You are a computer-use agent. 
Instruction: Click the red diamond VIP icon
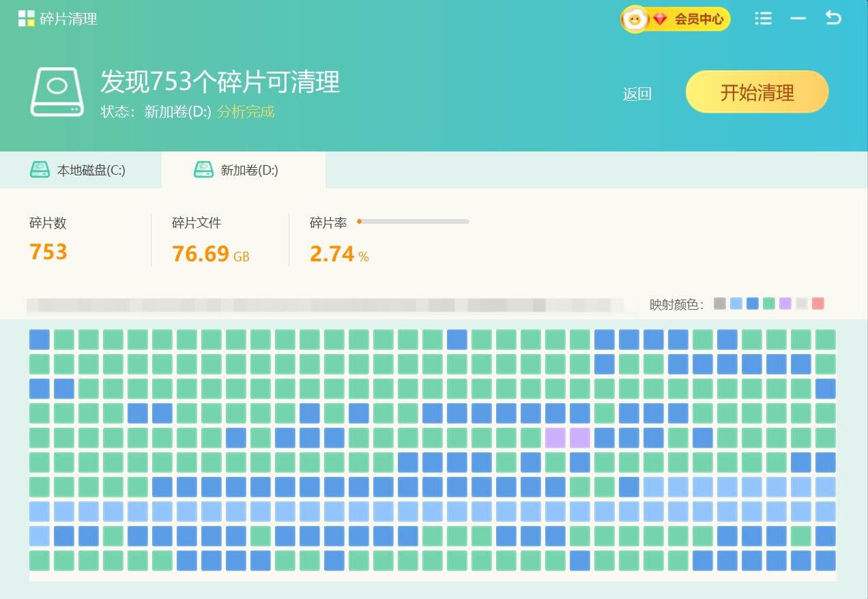pyautogui.click(x=660, y=19)
